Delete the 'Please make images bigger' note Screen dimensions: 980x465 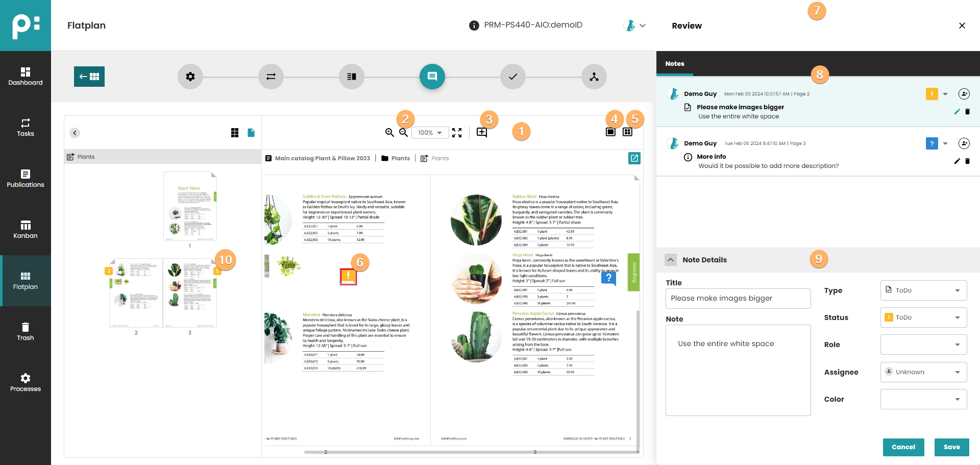[967, 112]
